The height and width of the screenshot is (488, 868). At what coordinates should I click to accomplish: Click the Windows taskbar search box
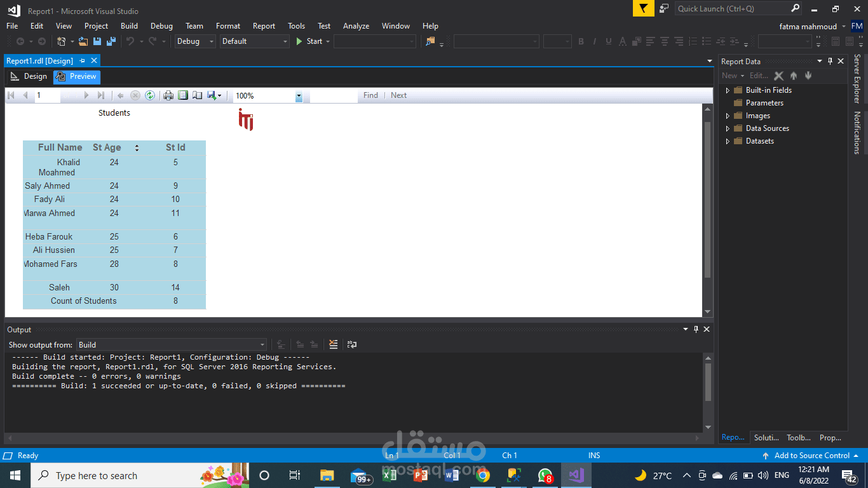pyautogui.click(x=139, y=475)
